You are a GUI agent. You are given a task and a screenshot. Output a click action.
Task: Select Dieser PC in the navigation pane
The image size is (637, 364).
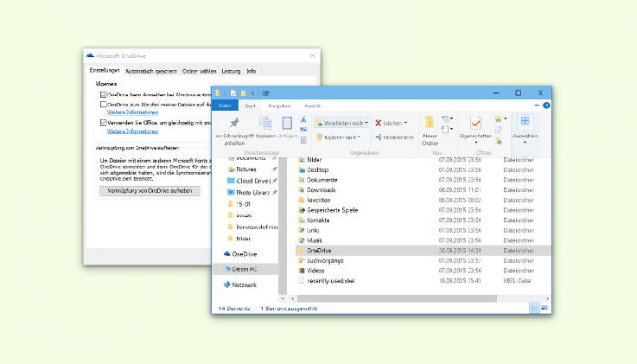pos(244,269)
